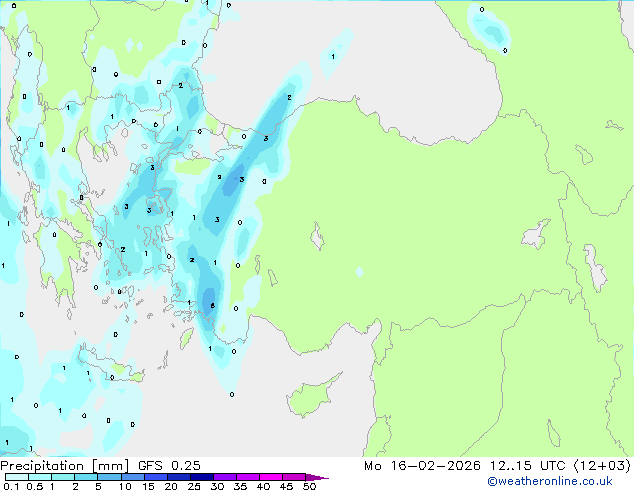Select the 0.1–0.5 mm legend swatch

[x=17, y=477]
